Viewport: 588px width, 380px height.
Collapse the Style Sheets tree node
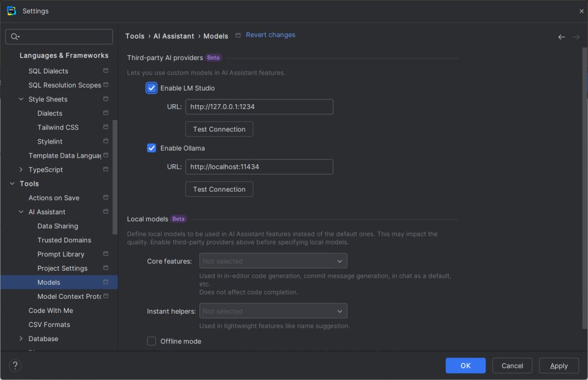[21, 99]
